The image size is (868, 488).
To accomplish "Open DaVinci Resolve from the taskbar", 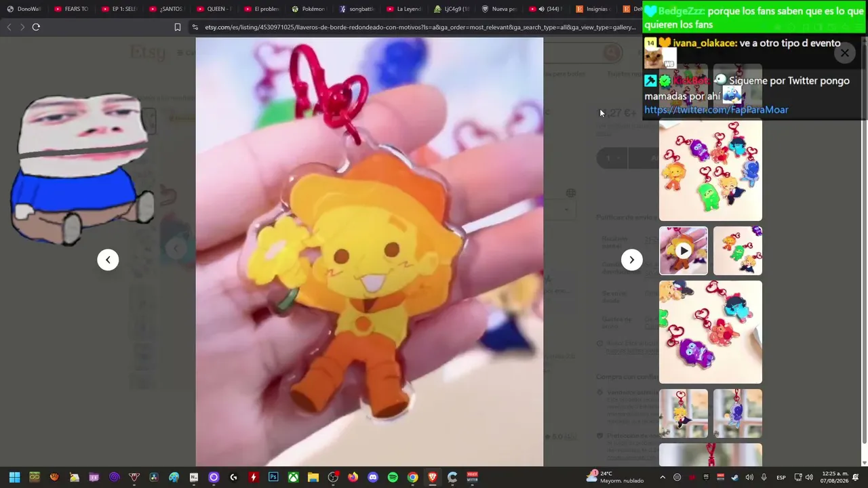I will pos(154,477).
